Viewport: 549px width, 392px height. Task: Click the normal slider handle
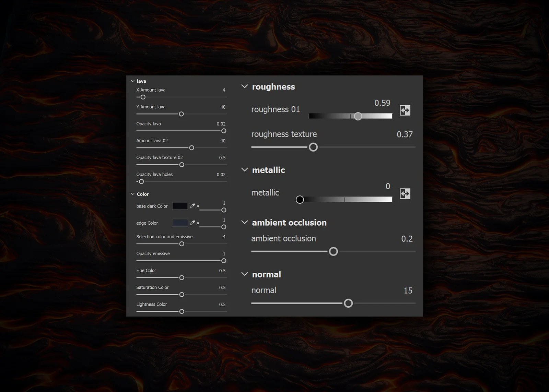348,303
